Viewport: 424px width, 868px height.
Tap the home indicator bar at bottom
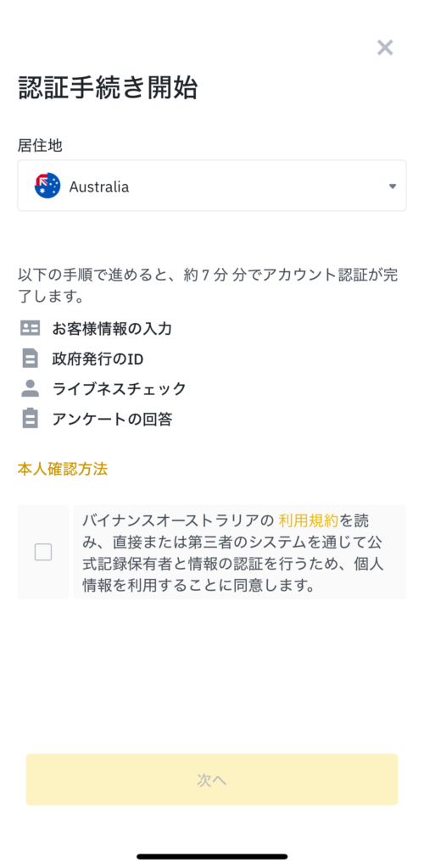pyautogui.click(x=212, y=856)
